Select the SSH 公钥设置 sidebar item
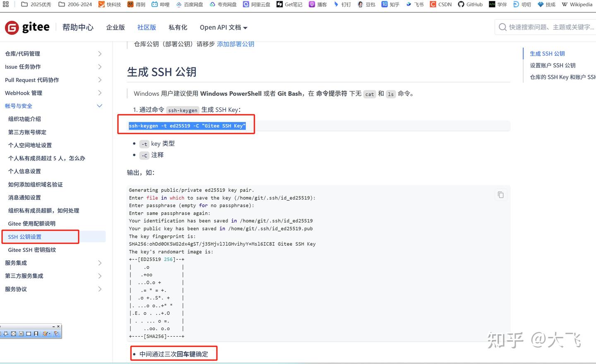 coord(25,236)
